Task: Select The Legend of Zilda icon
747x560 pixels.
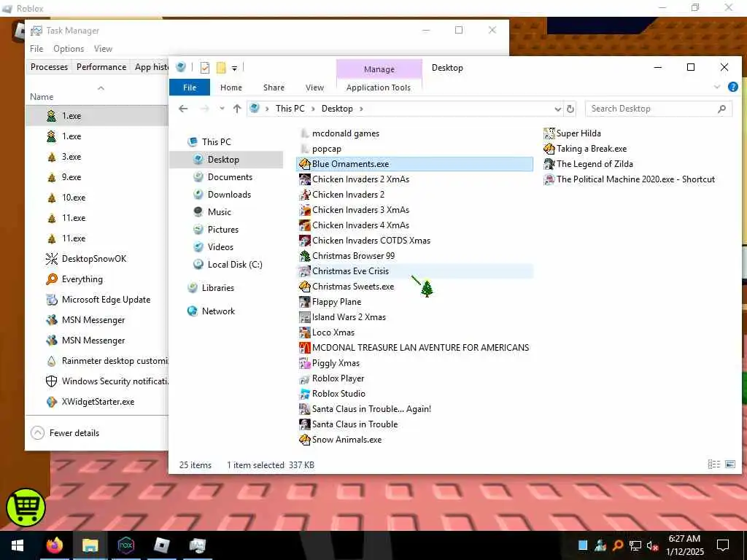Action: click(549, 164)
